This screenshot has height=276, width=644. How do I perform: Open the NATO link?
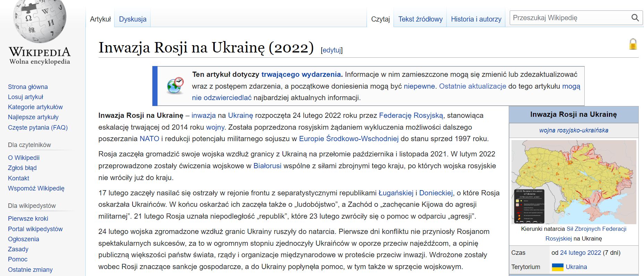150,139
